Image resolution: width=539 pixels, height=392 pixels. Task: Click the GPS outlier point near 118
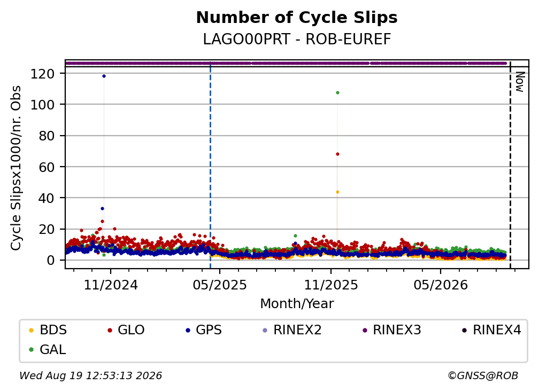(x=104, y=76)
